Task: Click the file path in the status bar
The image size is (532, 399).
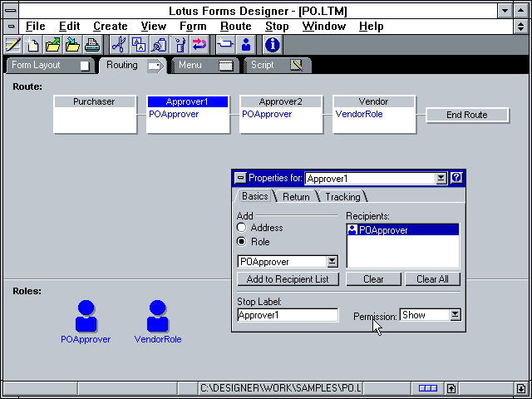Action: [x=280, y=388]
